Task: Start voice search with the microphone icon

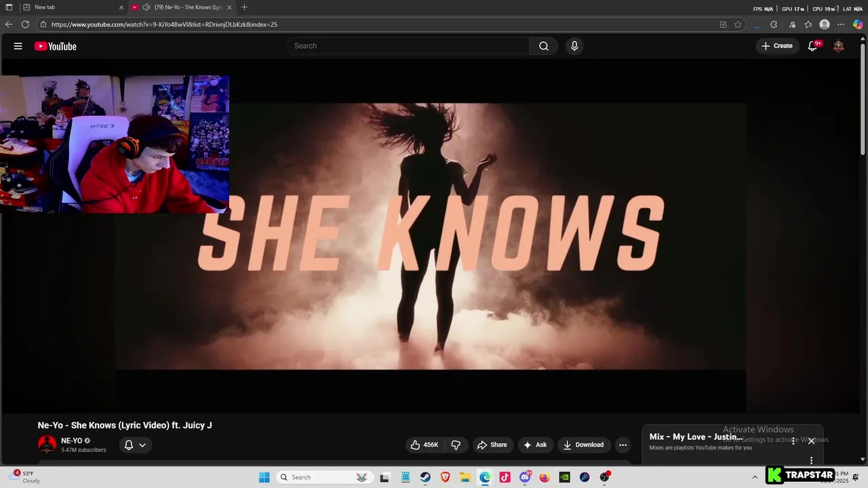Action: pos(574,46)
